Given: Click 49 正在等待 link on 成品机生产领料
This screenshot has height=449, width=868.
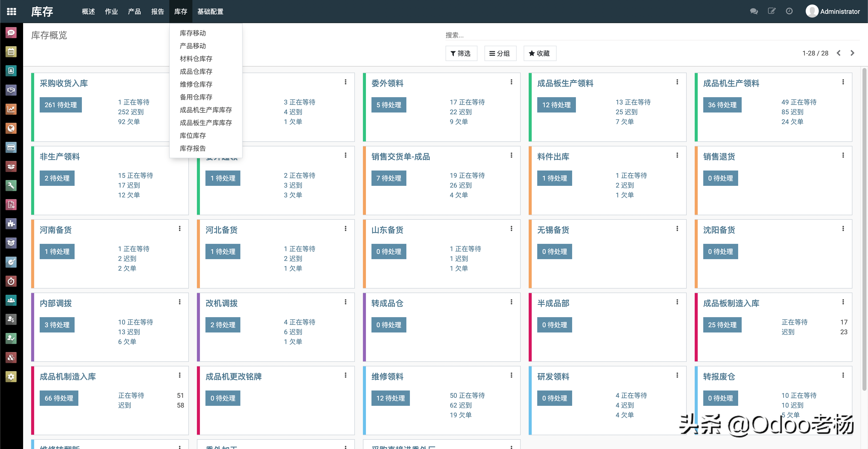Looking at the screenshot, I should [x=799, y=102].
